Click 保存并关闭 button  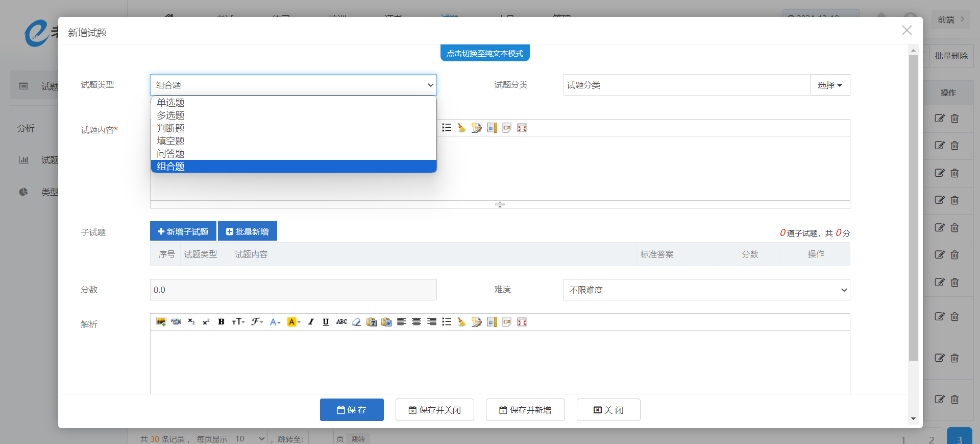tap(434, 410)
